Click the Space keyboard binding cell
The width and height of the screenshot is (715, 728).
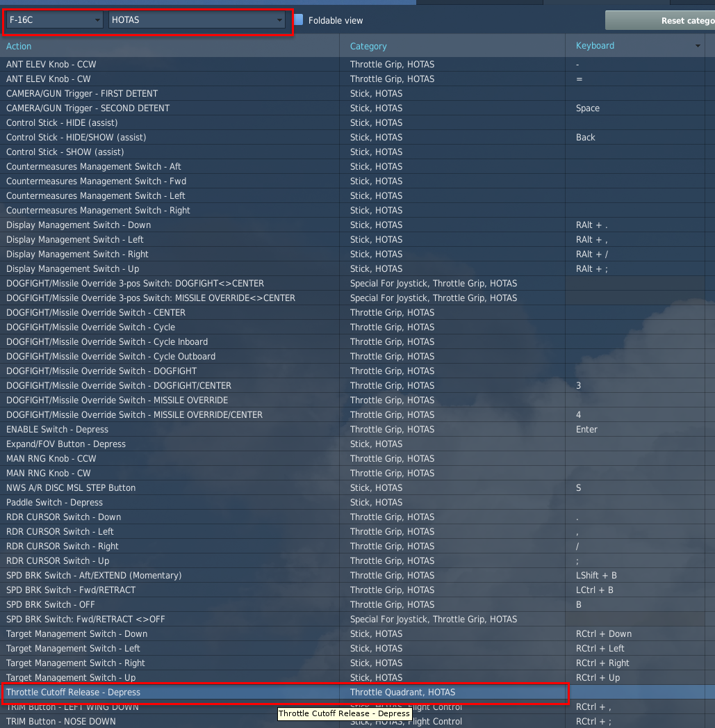[x=634, y=108]
